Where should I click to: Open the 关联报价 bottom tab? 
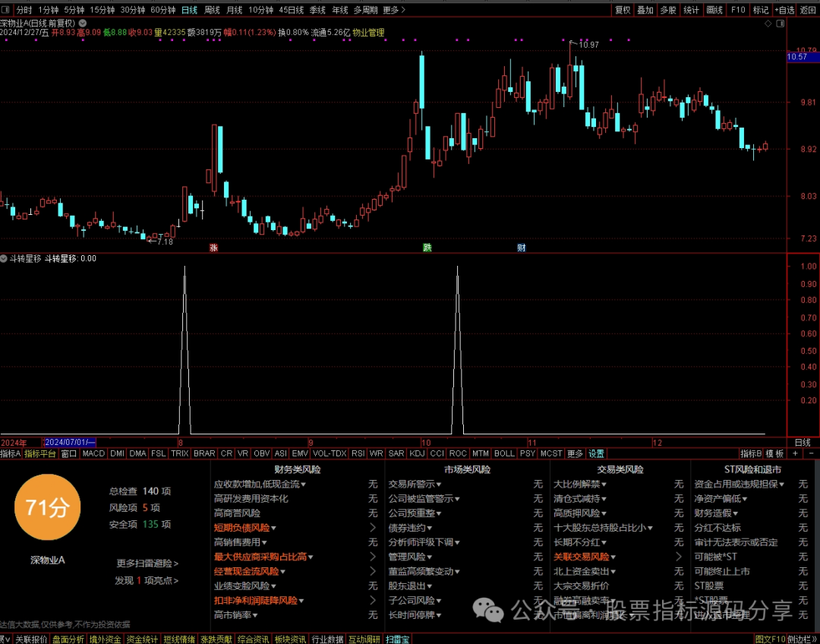click(x=31, y=639)
